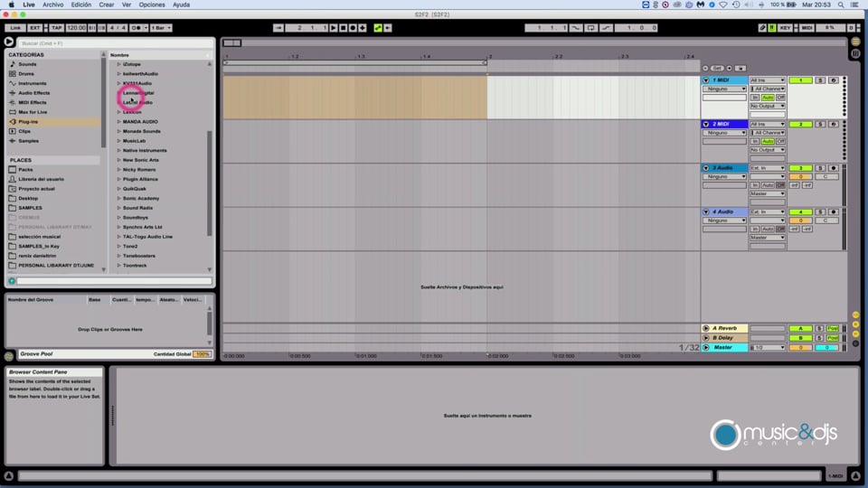Solo track 1 MIDI
This screenshot has height=488, width=868.
point(820,80)
